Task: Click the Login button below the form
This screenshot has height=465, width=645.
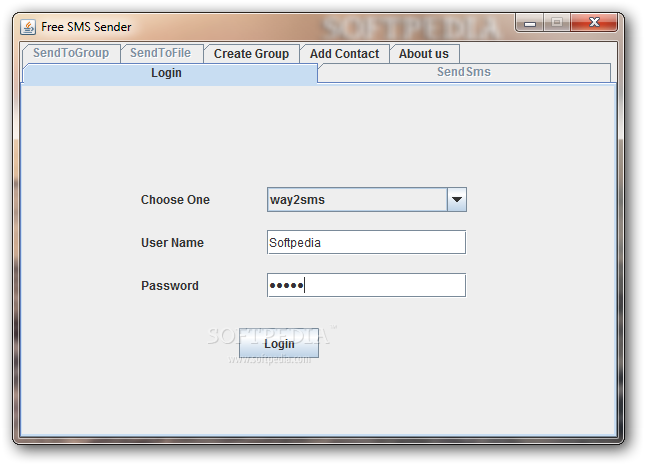Action: pos(279,343)
